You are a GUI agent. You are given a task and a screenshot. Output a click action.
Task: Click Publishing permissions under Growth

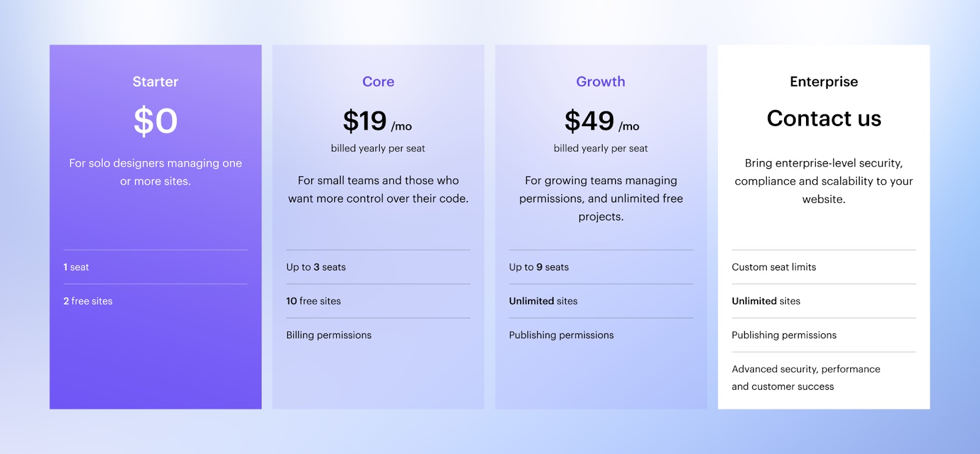pos(561,335)
